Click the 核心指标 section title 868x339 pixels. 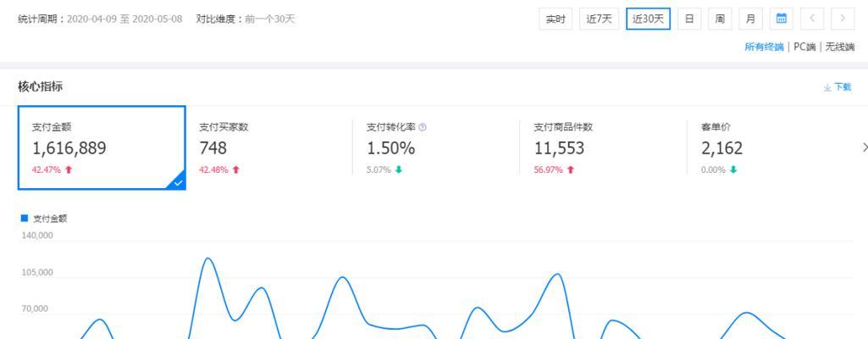(x=41, y=87)
